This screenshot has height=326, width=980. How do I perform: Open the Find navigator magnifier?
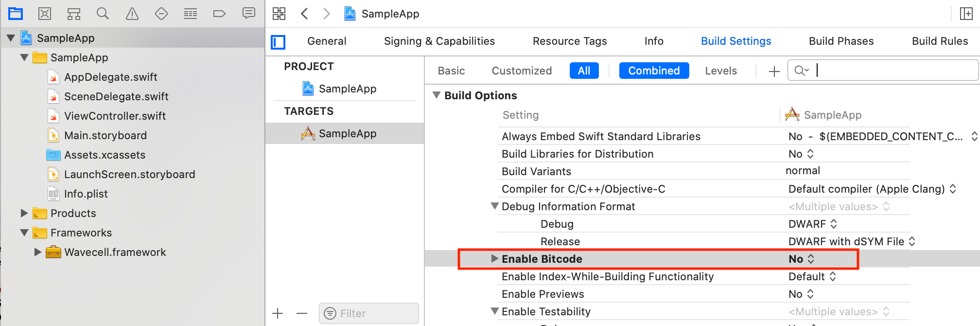103,13
